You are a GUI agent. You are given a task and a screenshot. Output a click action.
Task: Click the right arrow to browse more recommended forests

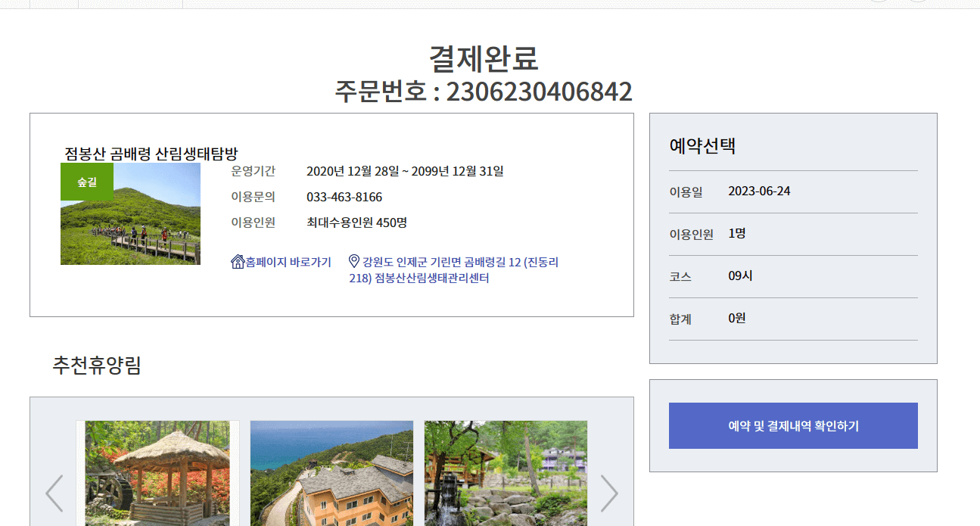(609, 493)
